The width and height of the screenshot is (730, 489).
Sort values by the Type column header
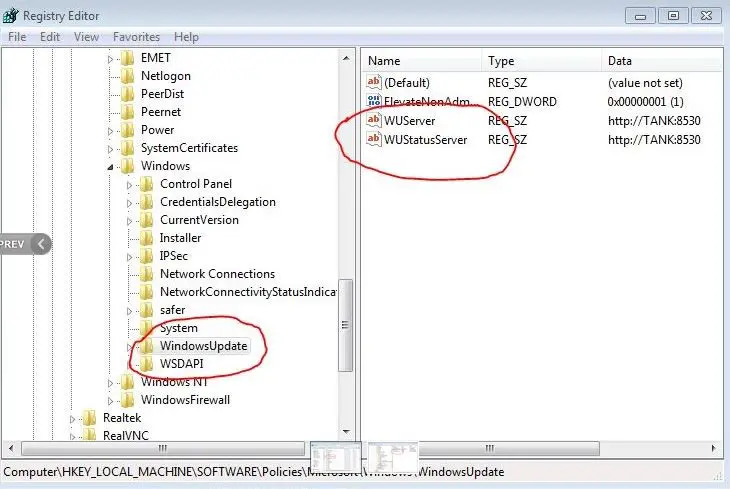click(542, 61)
